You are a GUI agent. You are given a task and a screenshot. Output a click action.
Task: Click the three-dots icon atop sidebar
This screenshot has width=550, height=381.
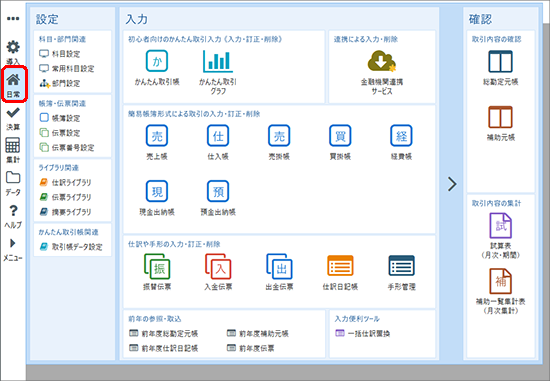13,19
